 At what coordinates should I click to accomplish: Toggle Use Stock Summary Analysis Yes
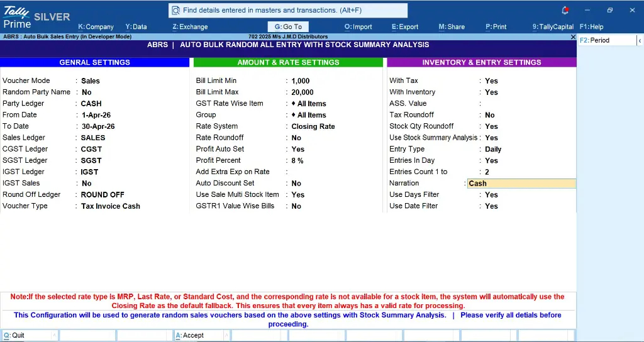point(491,138)
